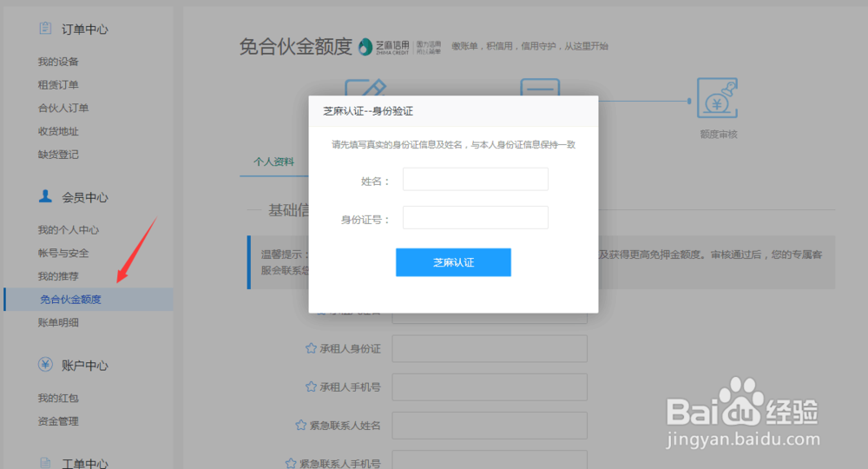Click the 额度审核 step label
Viewport: 868px width, 469px height.
719,134
